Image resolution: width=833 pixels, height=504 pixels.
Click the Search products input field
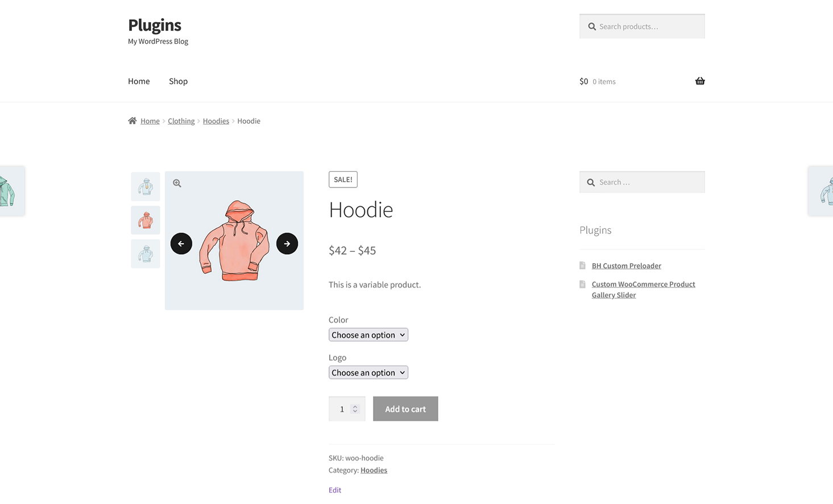(648, 27)
